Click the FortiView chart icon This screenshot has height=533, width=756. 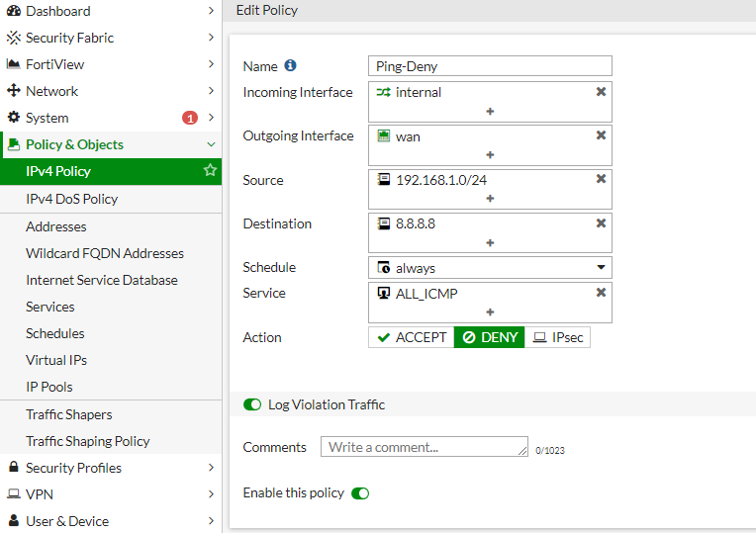[14, 63]
